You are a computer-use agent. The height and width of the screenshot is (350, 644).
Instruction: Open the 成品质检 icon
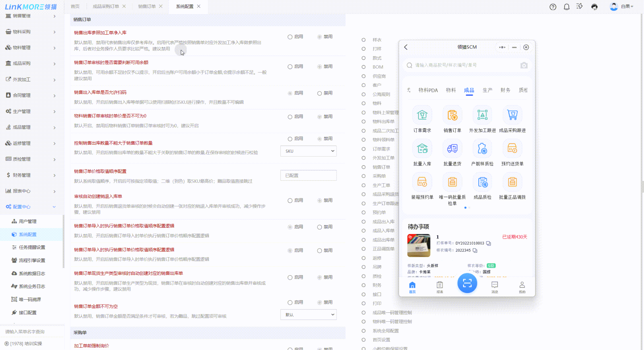pos(482,183)
